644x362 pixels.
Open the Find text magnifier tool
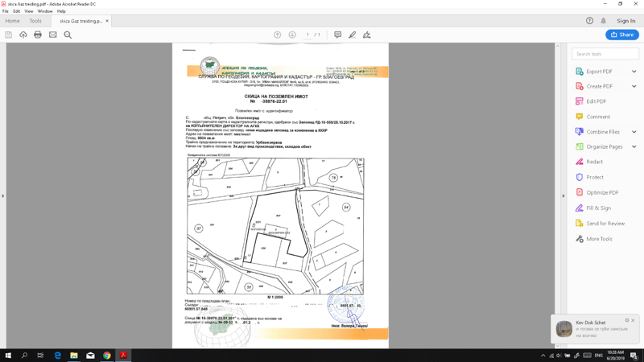(x=68, y=35)
